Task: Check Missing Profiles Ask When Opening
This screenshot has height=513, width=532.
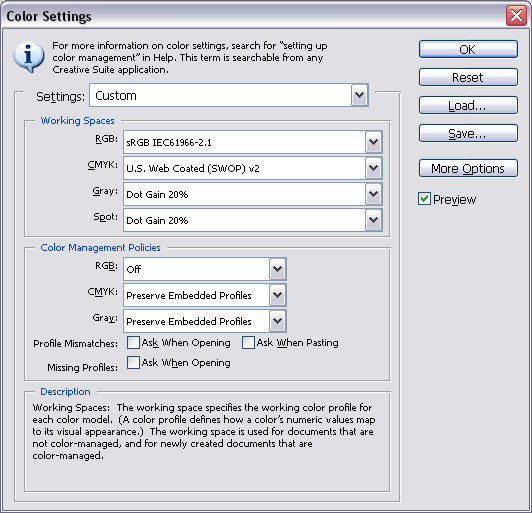Action: [x=133, y=362]
